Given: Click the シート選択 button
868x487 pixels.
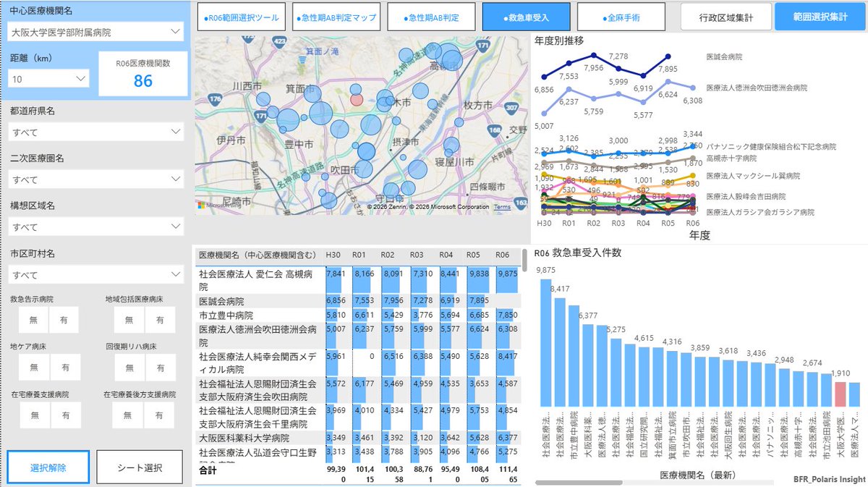Looking at the screenshot, I should 140,467.
